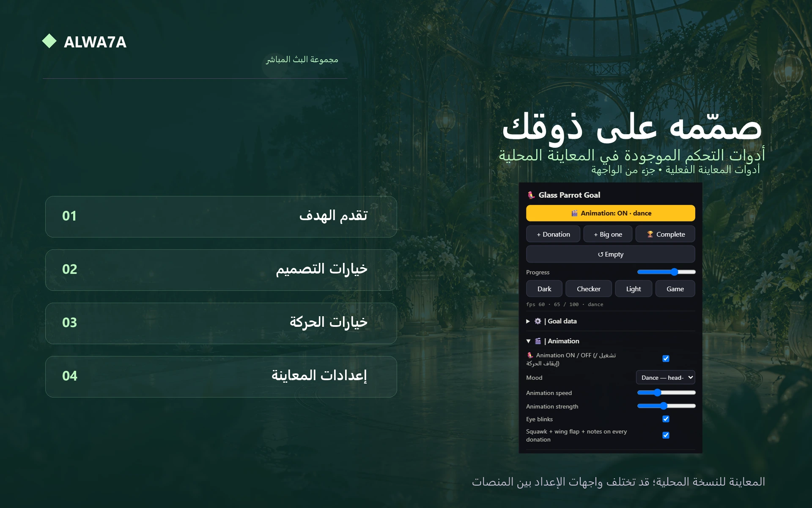
Task: Switch the preview background to Dark
Action: [544, 289]
